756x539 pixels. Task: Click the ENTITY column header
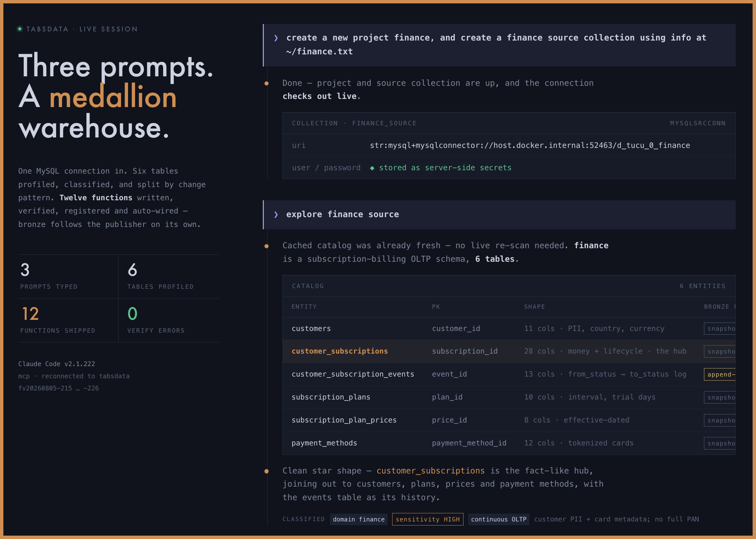[304, 307]
